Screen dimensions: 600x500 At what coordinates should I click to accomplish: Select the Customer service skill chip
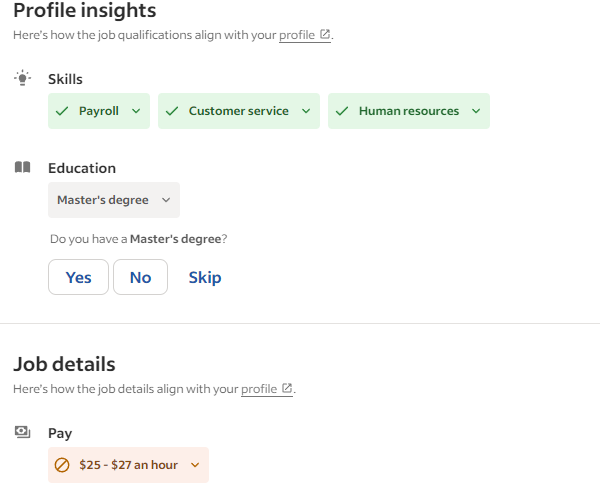click(x=239, y=111)
